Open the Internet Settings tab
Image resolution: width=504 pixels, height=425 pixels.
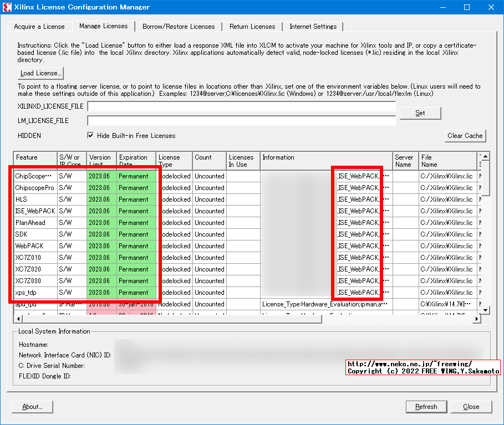pyautogui.click(x=313, y=27)
